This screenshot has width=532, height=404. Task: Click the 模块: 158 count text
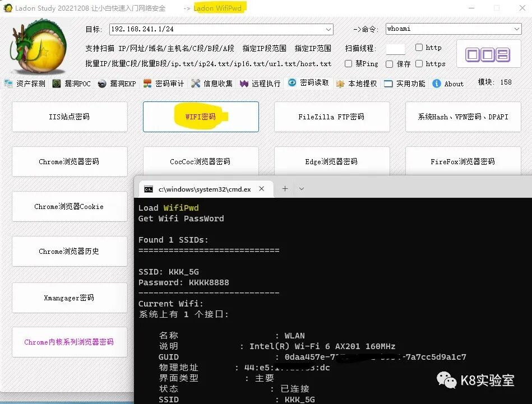coord(494,82)
